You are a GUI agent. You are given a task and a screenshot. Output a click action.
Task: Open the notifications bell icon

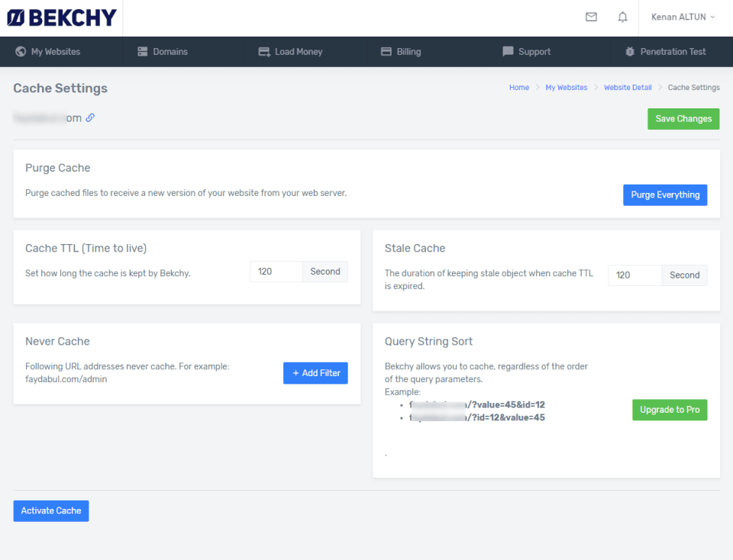pos(623,18)
